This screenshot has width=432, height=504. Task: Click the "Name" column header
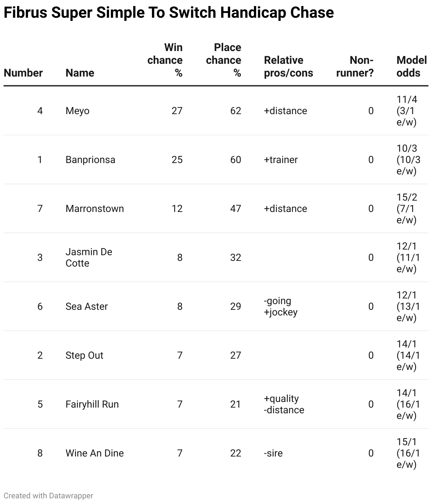tap(80, 73)
